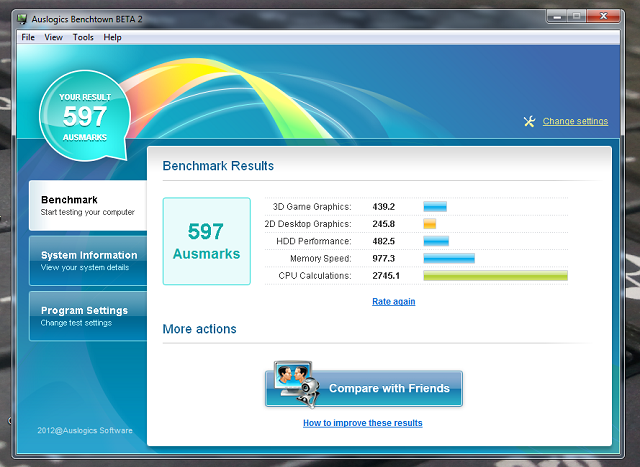Click Compare with Friends button
This screenshot has width=640, height=467.
(364, 388)
